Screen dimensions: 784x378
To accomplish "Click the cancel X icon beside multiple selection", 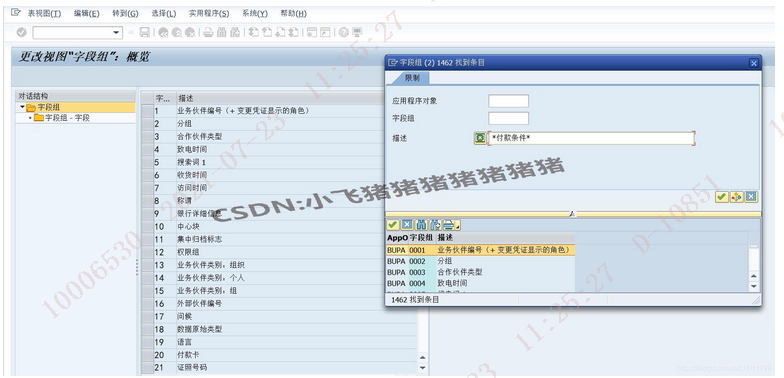I will (751, 196).
